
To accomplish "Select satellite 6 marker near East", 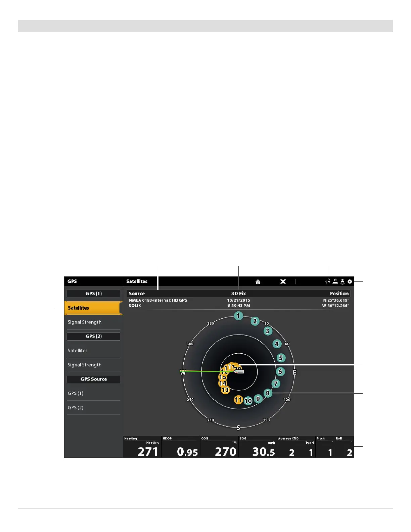I will tap(280, 372).
